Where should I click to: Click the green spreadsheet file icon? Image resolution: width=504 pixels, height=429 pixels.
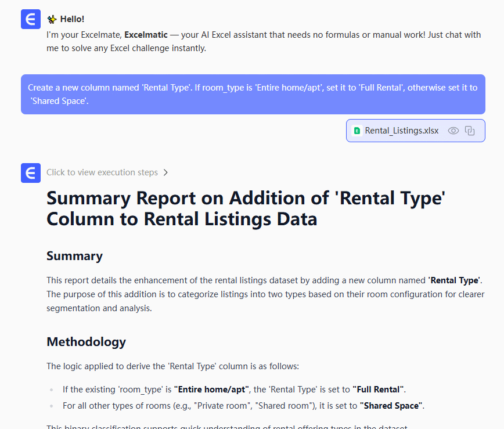click(357, 131)
